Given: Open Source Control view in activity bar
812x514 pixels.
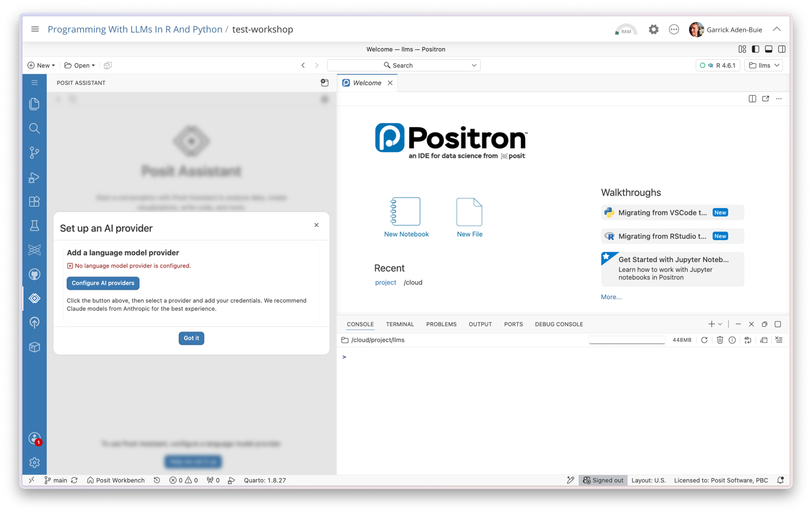Looking at the screenshot, I should [34, 153].
